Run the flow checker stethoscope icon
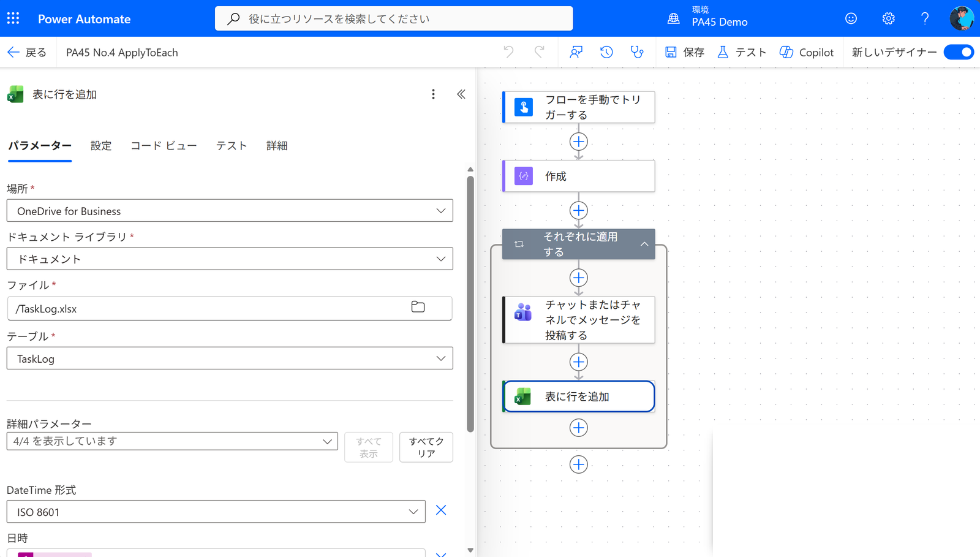This screenshot has height=557, width=980. pyautogui.click(x=637, y=52)
